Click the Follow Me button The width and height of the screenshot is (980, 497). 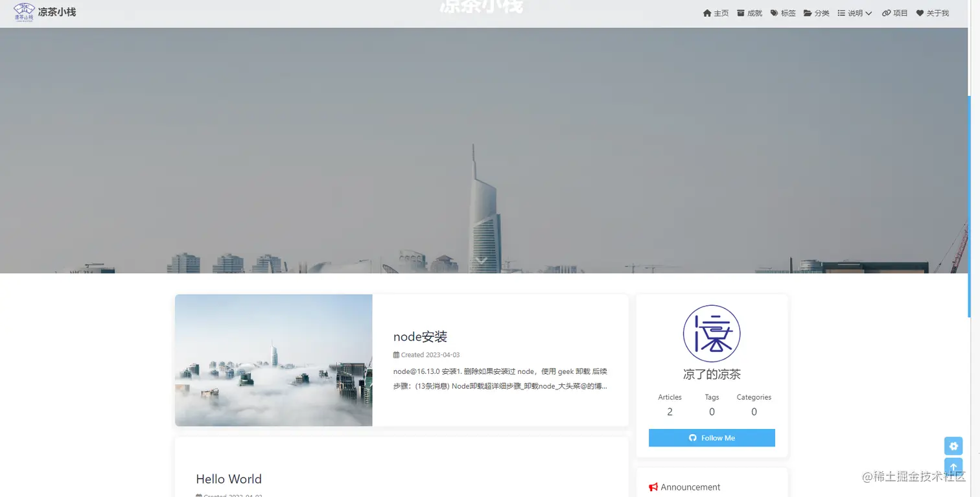click(712, 438)
